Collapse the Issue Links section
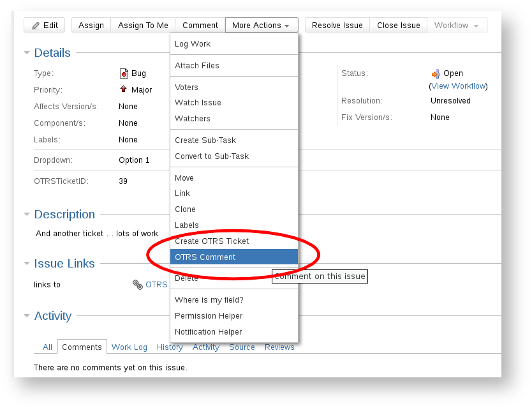 point(27,264)
